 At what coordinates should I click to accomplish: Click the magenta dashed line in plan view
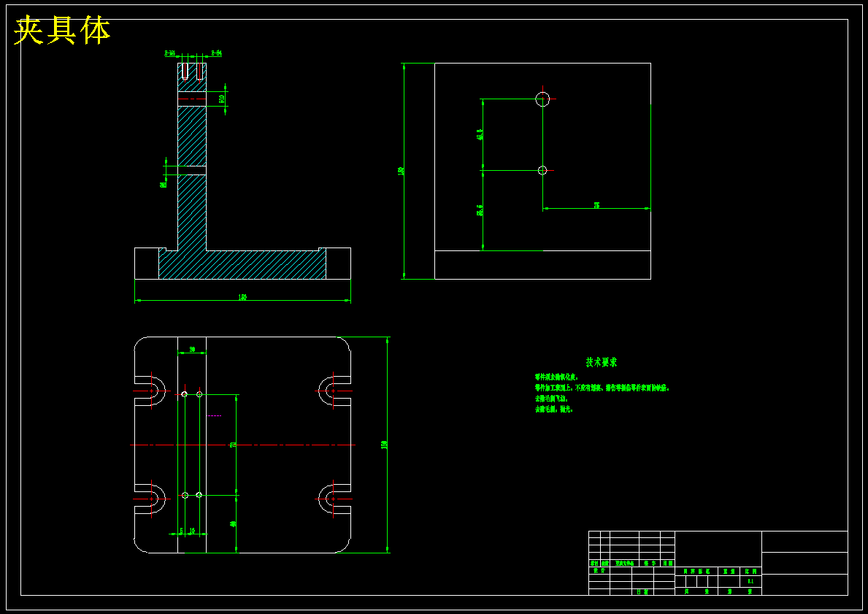pyautogui.click(x=214, y=415)
